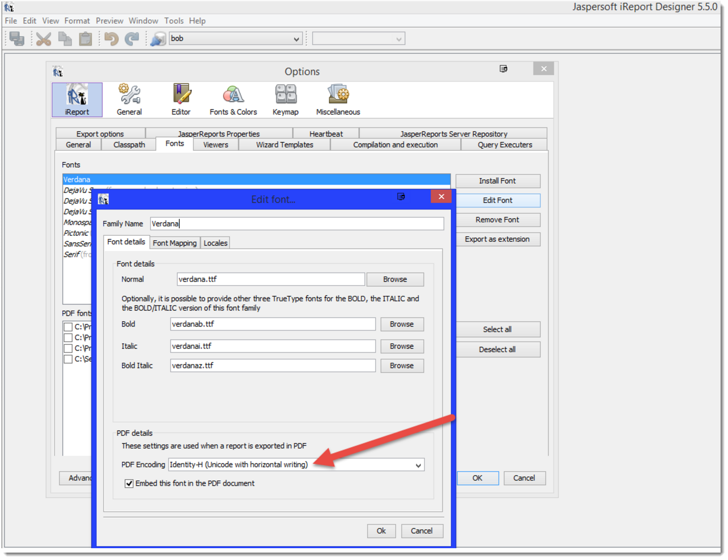The height and width of the screenshot is (560, 728).
Task: Select the Fonts & Colors category icon
Action: (x=233, y=99)
